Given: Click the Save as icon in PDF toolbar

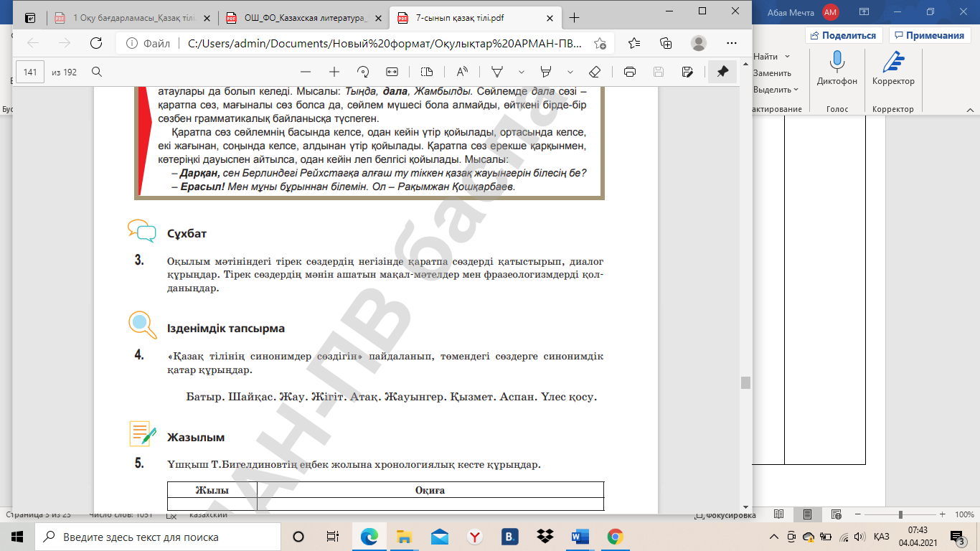Looking at the screenshot, I should coord(687,72).
